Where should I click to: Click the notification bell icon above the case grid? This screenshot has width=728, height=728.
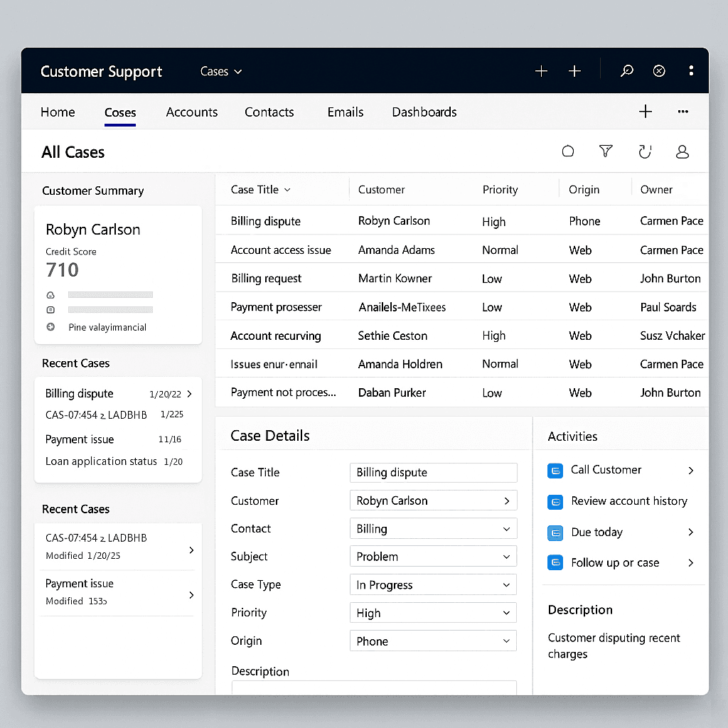[568, 151]
